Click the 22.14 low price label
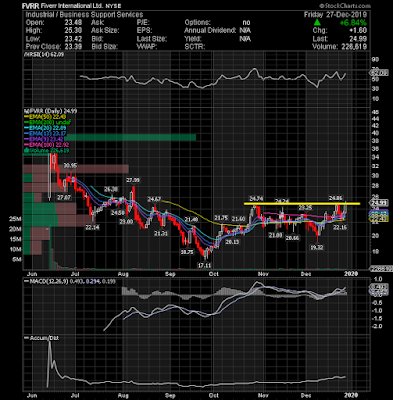 [x=92, y=227]
